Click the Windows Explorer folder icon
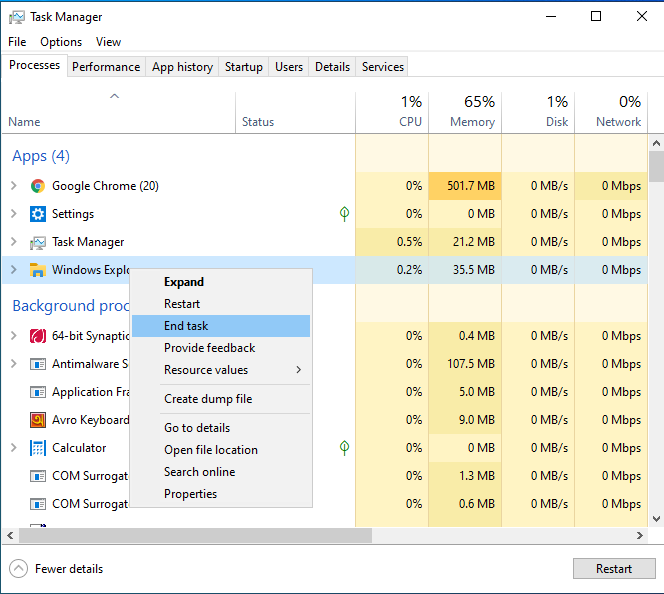The height and width of the screenshot is (594, 664). 38,270
